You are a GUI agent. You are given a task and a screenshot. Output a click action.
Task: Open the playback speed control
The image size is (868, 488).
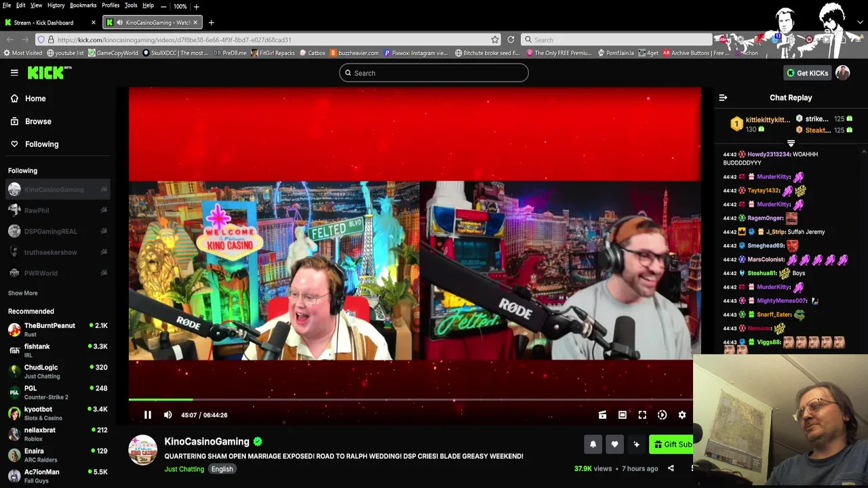pos(662,415)
